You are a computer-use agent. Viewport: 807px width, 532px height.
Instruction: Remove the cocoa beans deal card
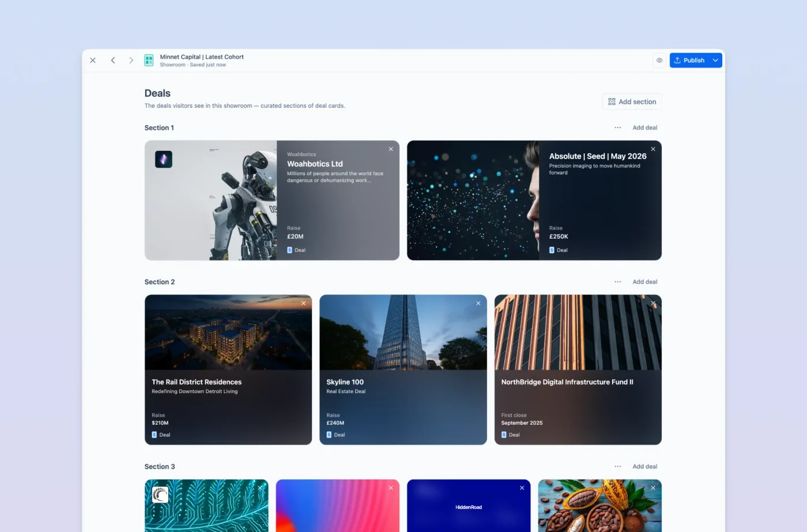click(653, 488)
